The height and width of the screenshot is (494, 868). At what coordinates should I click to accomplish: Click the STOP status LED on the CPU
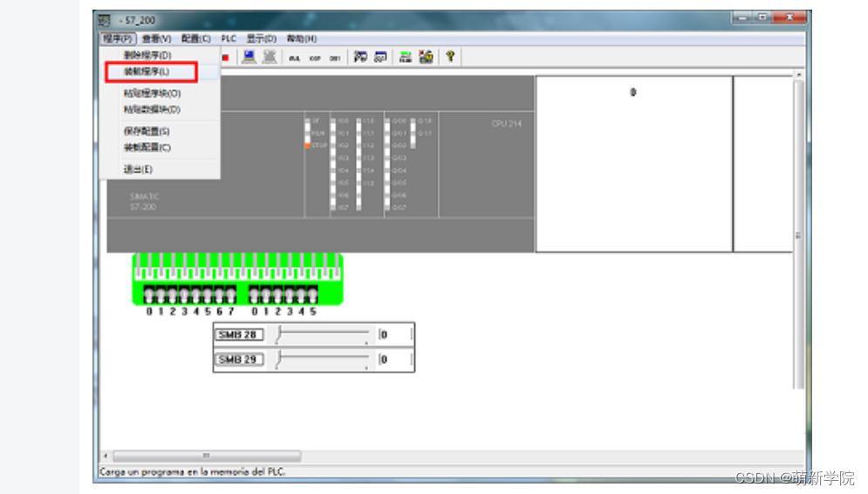tap(307, 146)
